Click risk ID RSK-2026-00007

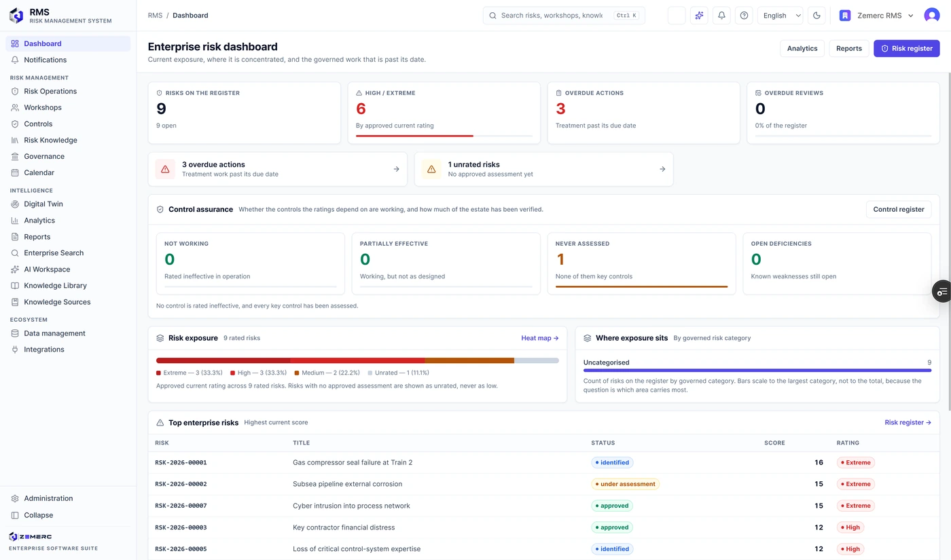[x=181, y=506]
